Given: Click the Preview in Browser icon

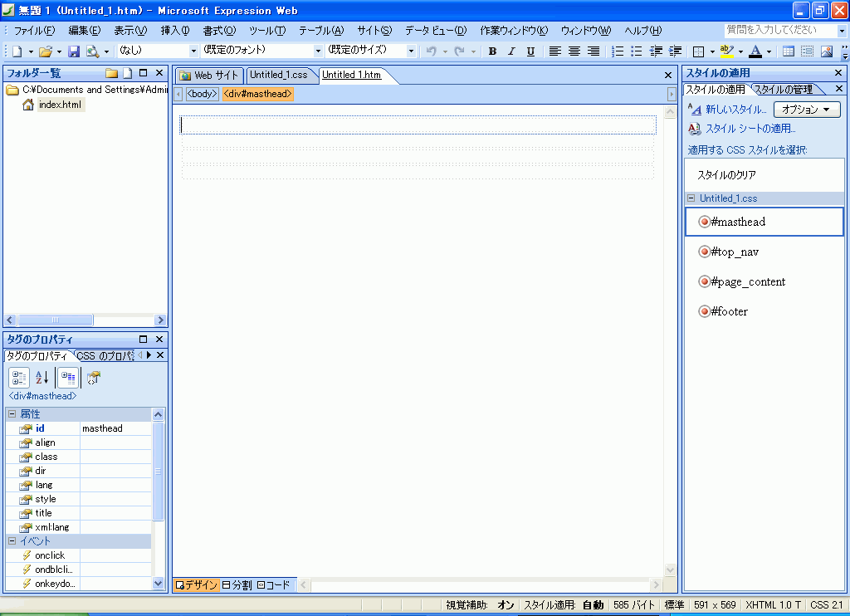Looking at the screenshot, I should coord(93,51).
